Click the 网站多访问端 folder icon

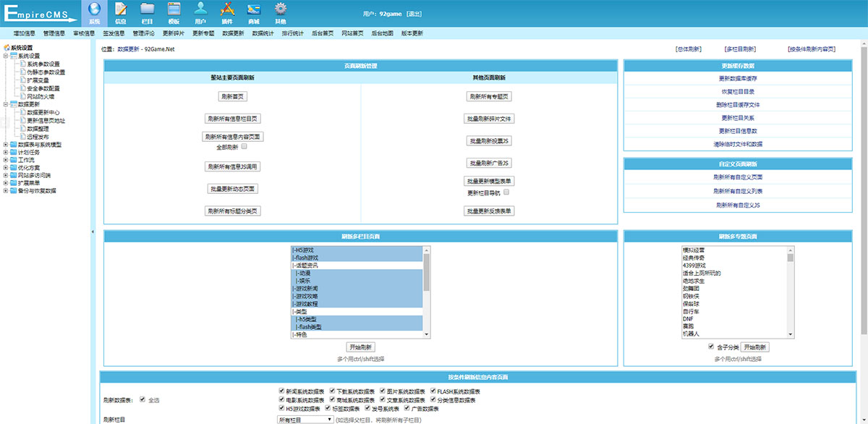coord(14,175)
